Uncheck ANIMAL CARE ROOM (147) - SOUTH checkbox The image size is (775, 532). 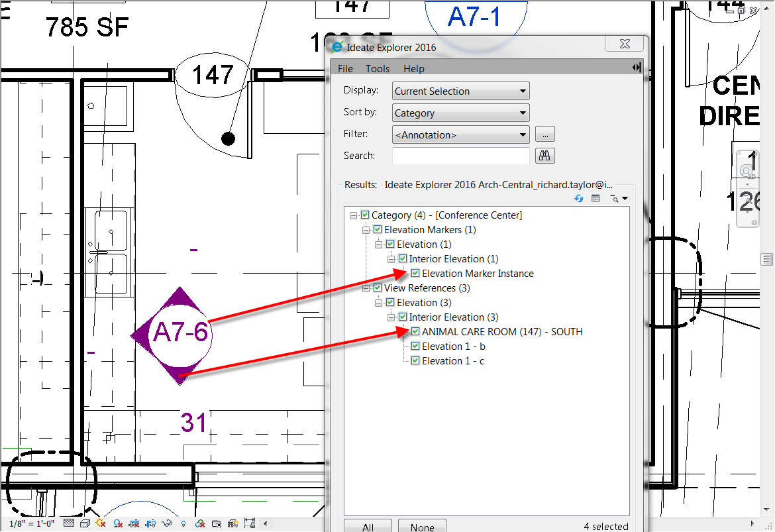click(x=415, y=332)
